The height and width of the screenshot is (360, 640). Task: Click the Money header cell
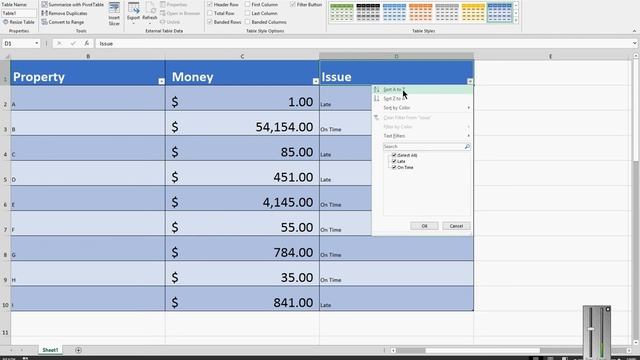click(242, 73)
